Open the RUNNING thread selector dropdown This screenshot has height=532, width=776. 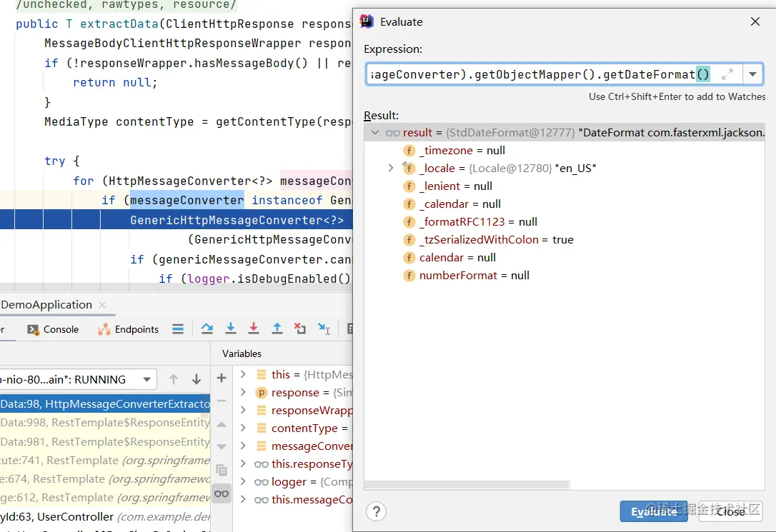point(147,380)
